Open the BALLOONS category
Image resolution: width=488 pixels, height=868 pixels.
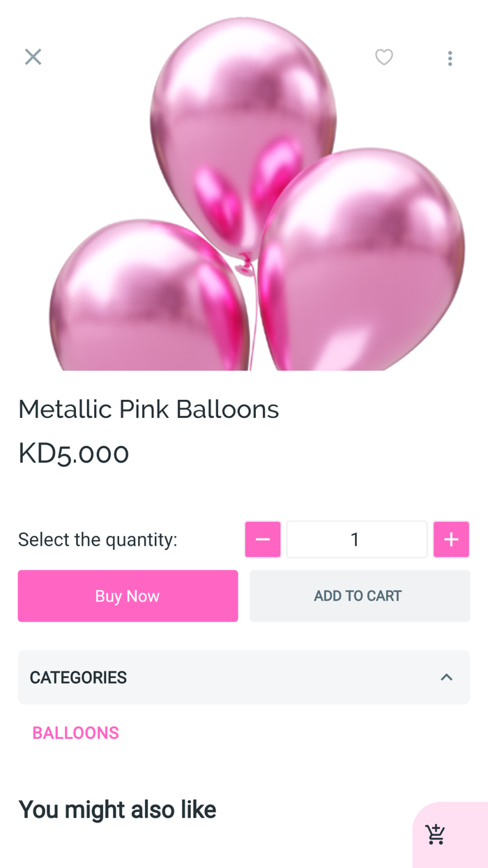(76, 733)
